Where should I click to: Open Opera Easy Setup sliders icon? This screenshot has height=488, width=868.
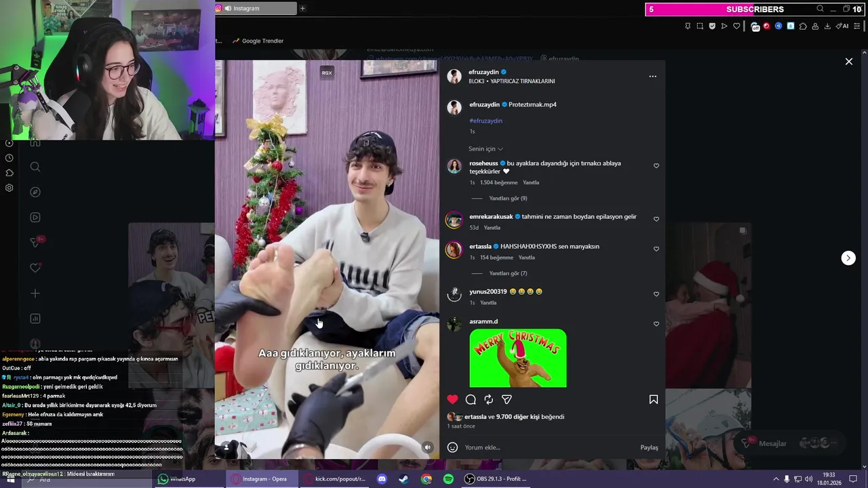click(x=857, y=26)
